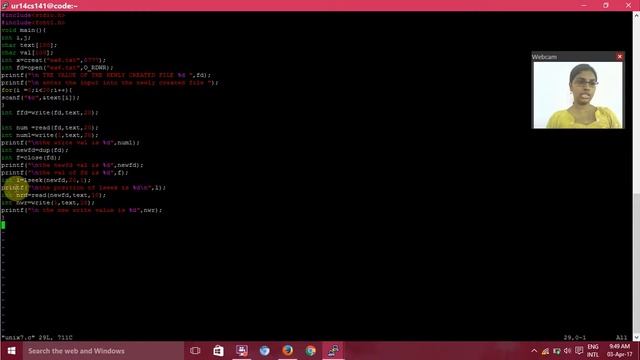Screen dimensions: 640x360
Task: Close the ur14cs141@code terminal window
Action: point(628,5)
